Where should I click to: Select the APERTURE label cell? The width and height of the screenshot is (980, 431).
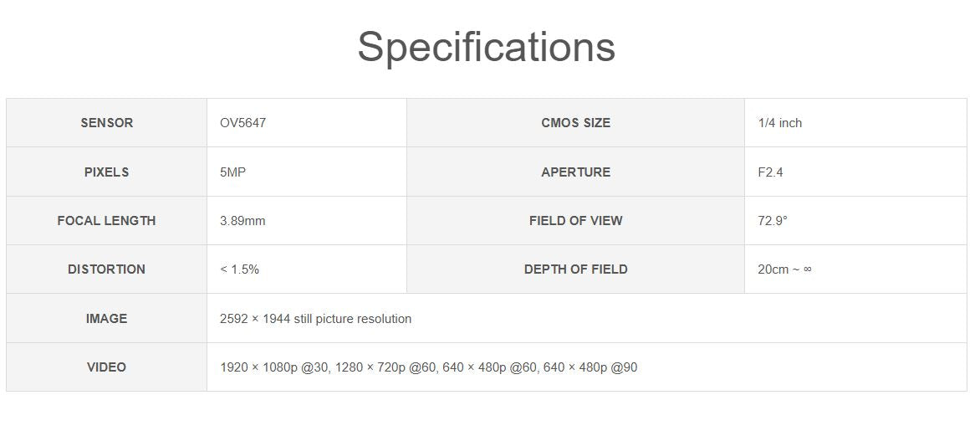click(575, 172)
